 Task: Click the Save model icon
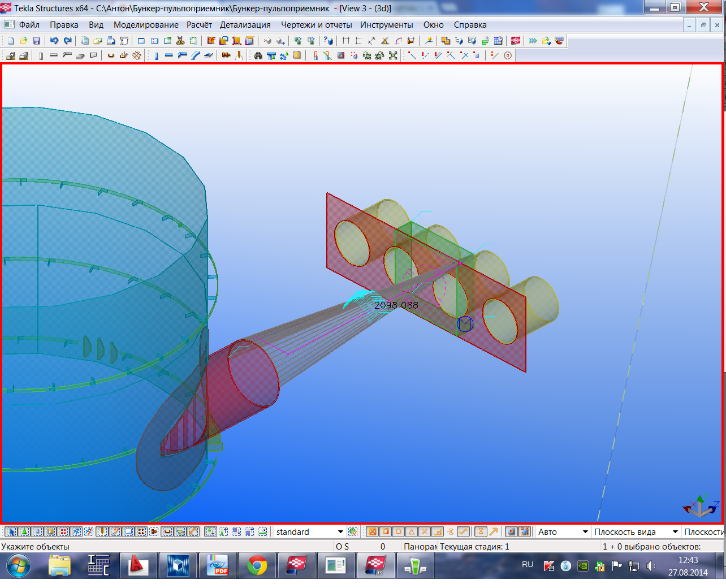point(36,41)
